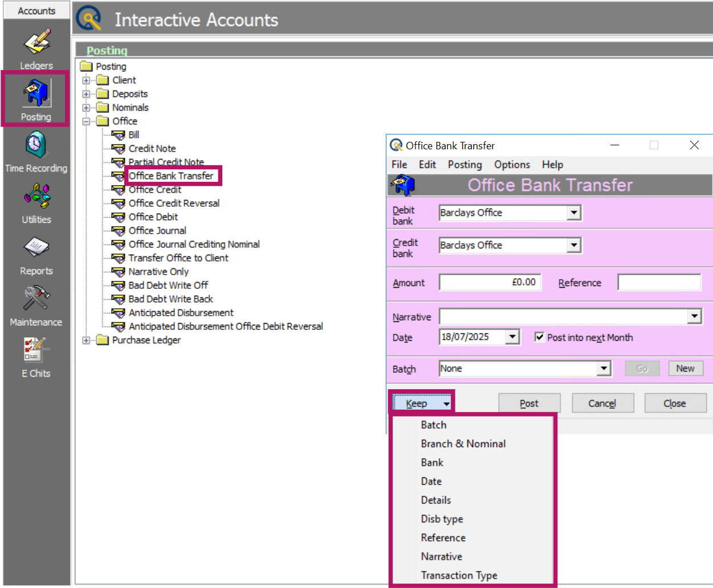Open the Time Recording clock icon
The width and height of the screenshot is (713, 588).
coord(36,145)
